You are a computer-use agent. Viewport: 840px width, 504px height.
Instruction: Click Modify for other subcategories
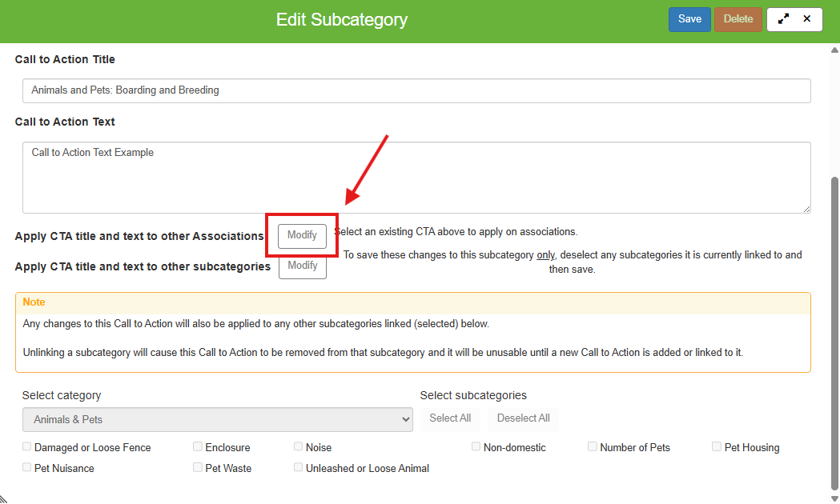click(303, 266)
